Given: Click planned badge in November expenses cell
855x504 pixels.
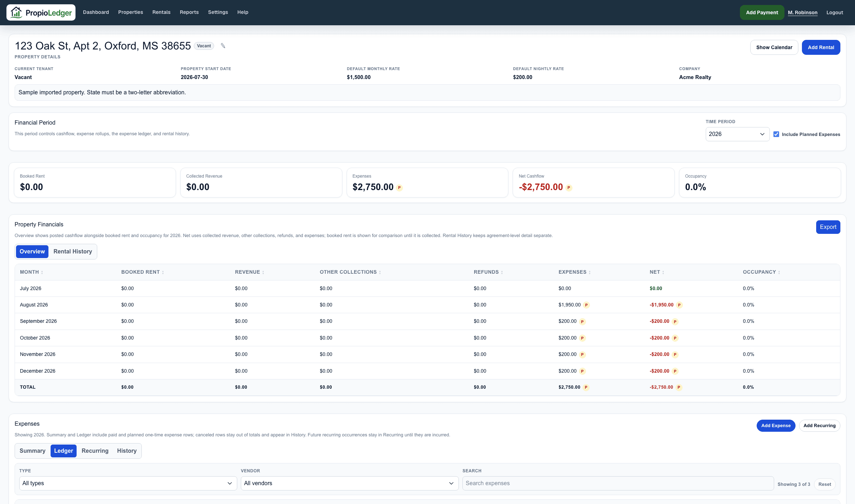Looking at the screenshot, I should coord(582,355).
